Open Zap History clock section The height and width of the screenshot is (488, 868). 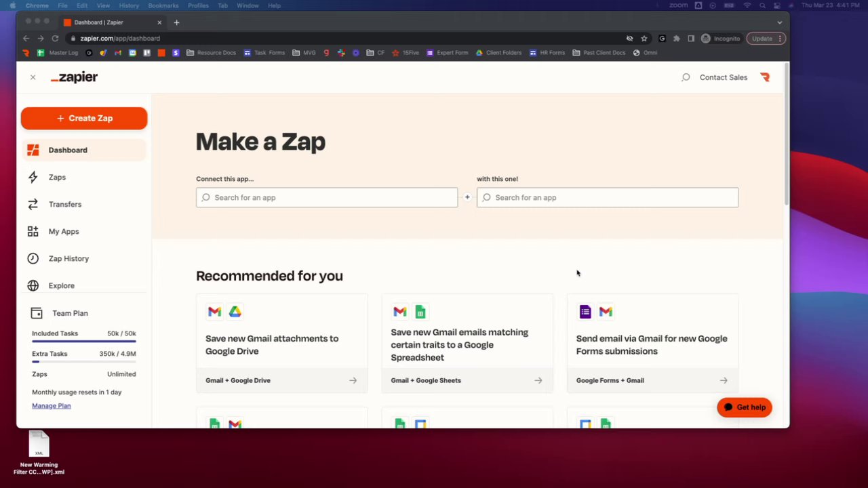[84, 258]
